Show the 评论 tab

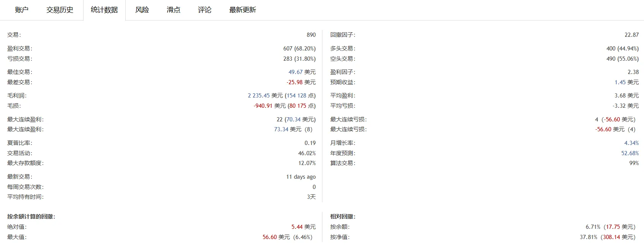[x=204, y=10]
